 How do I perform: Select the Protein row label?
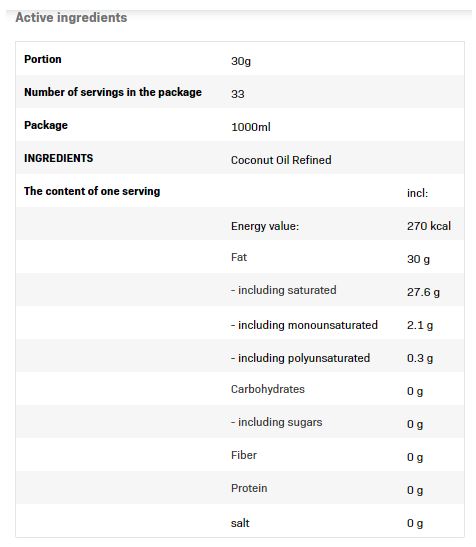tap(249, 488)
